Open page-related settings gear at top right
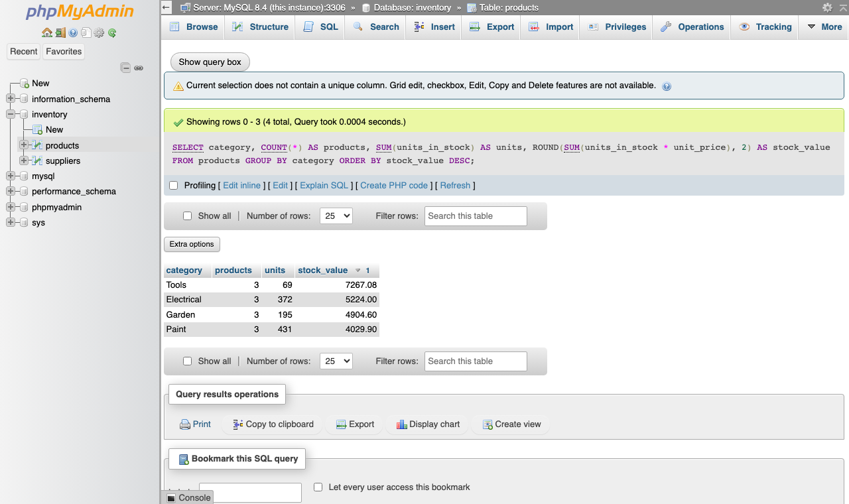This screenshot has width=849, height=504. coord(827,7)
